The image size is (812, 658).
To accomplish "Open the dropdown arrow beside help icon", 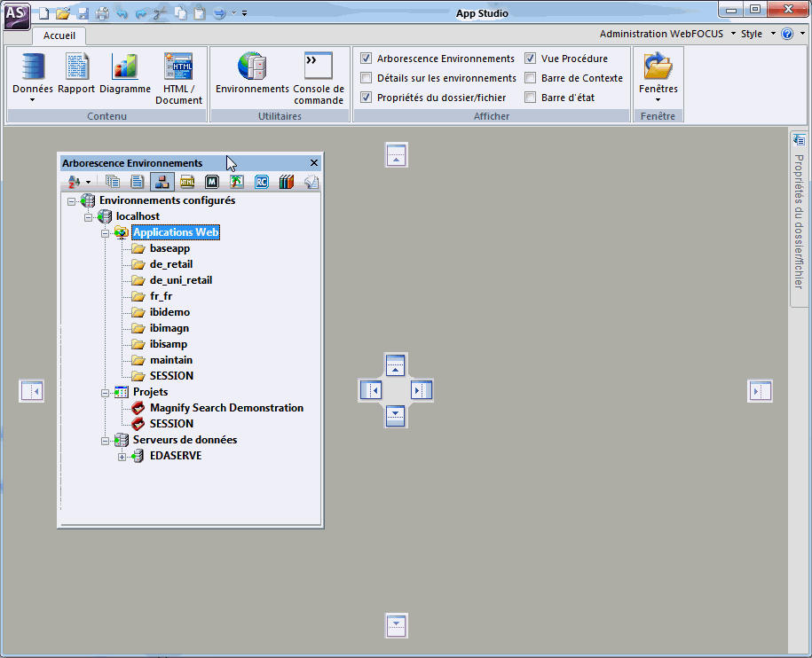I will point(802,34).
